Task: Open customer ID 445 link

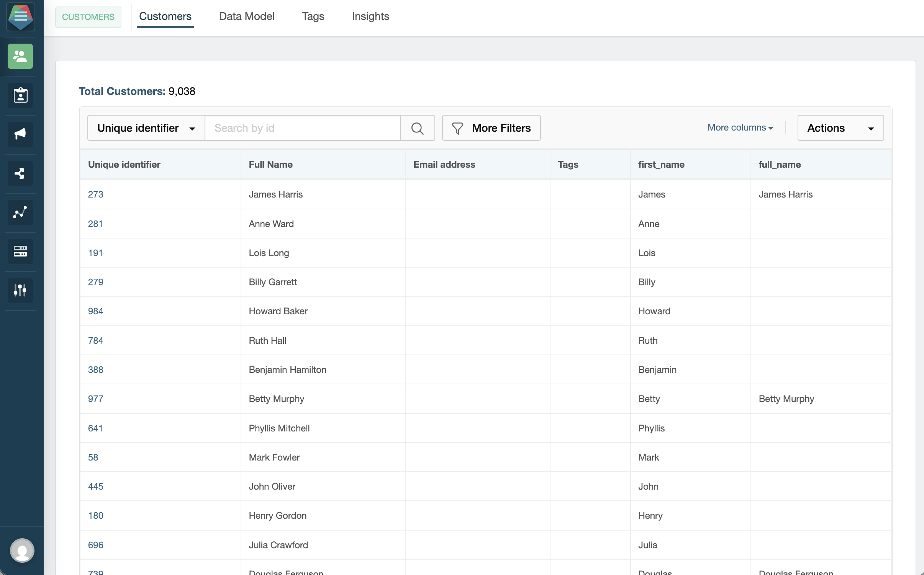Action: pos(96,487)
